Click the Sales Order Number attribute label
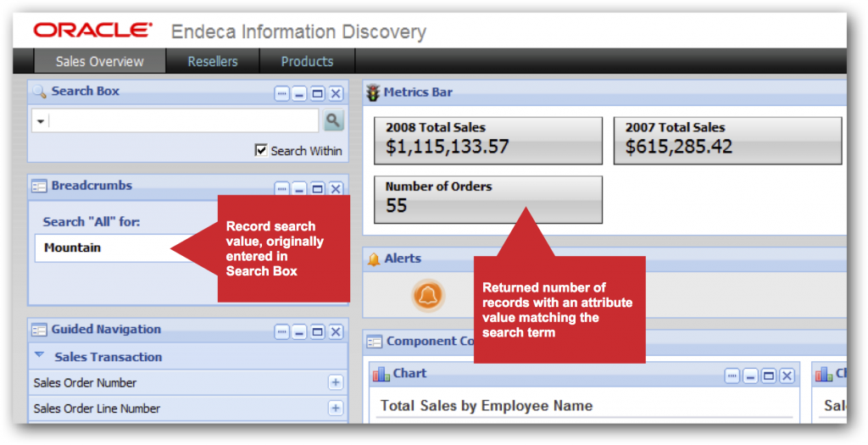This screenshot has width=868, height=445. [x=85, y=382]
